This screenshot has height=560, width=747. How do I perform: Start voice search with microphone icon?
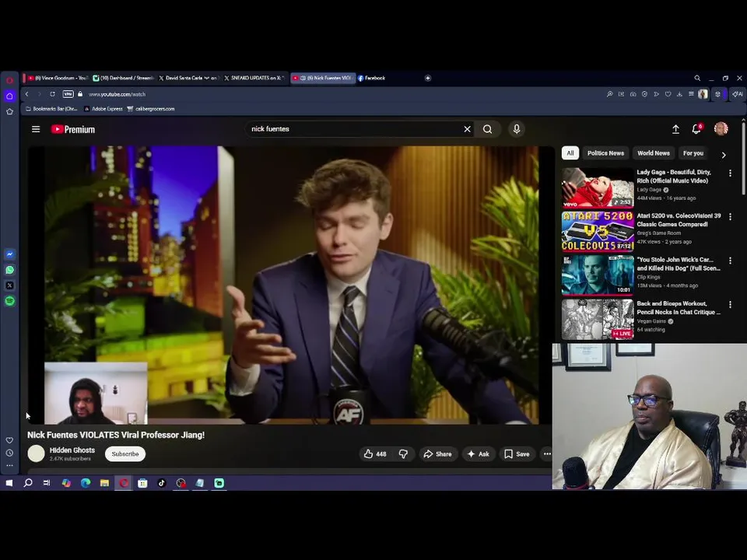tap(517, 129)
